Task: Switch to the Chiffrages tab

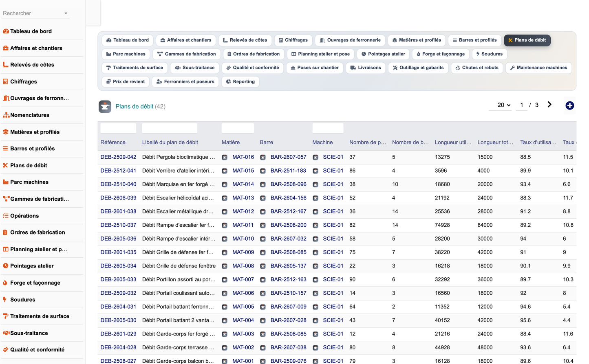Action: [293, 40]
